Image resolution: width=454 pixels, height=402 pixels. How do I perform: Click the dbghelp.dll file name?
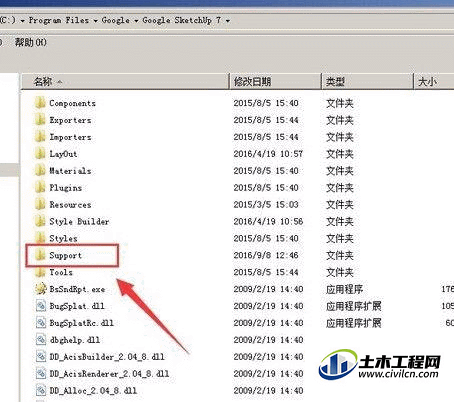pyautogui.click(x=75, y=340)
